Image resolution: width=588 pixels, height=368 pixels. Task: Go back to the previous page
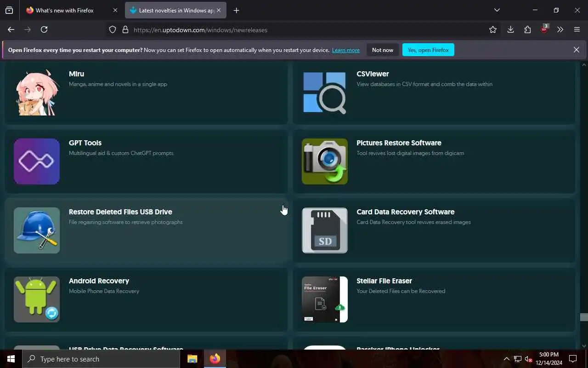click(x=11, y=29)
